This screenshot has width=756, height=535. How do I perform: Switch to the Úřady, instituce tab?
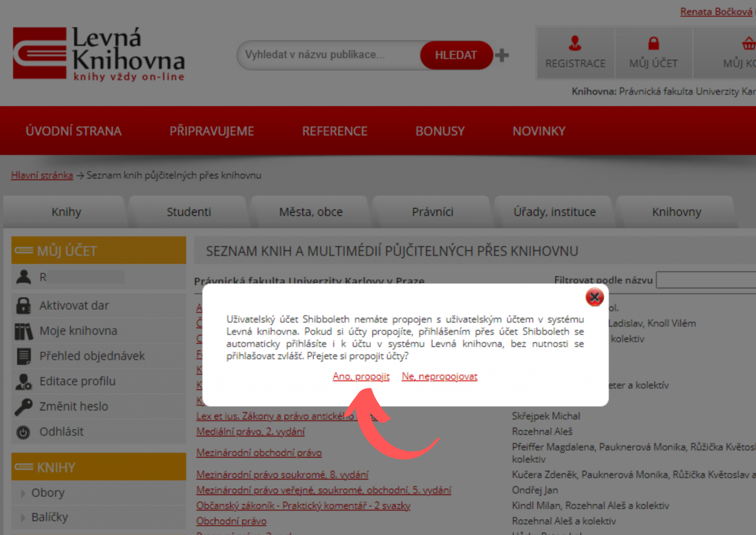coord(555,212)
